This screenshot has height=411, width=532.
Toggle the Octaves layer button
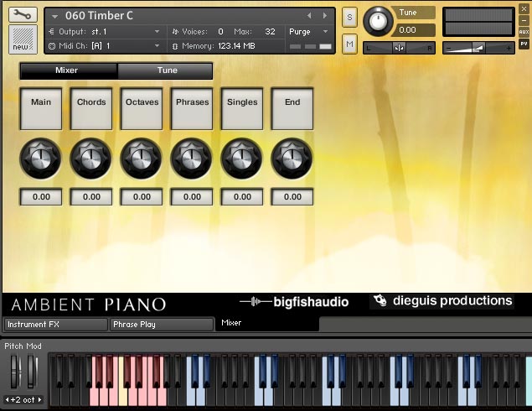[x=142, y=109]
